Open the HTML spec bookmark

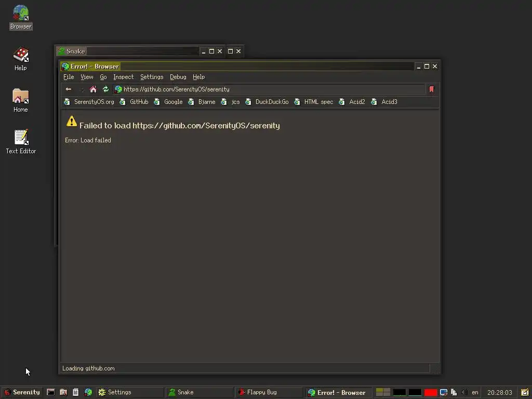coord(313,102)
